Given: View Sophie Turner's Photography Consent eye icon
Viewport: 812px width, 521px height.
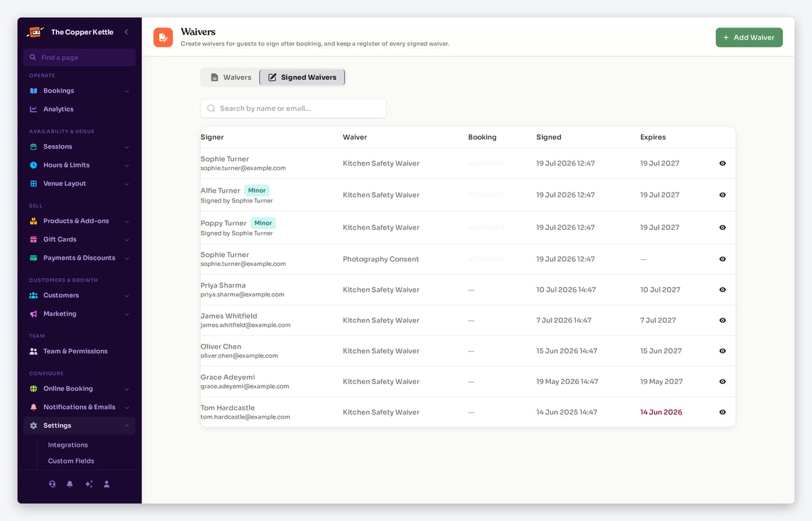Looking at the screenshot, I should pos(722,259).
